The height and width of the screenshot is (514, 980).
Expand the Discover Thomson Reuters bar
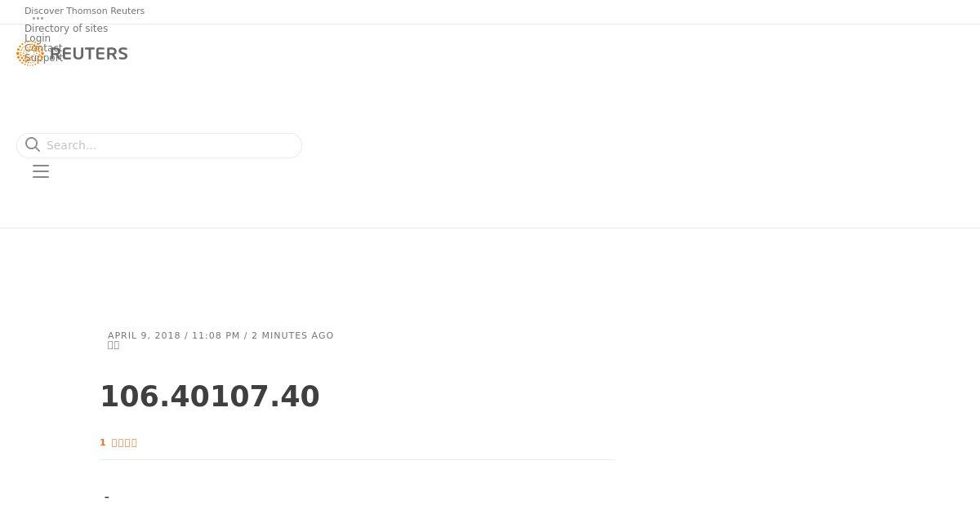pos(84,11)
